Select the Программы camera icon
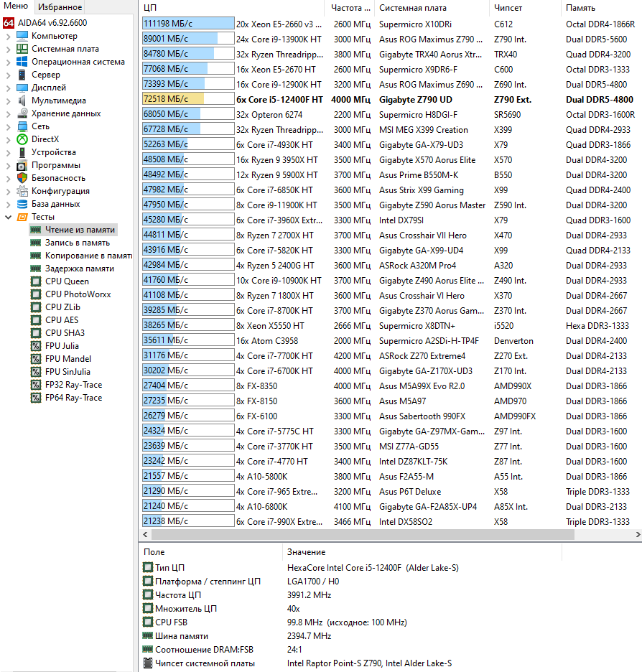Screen dimensions: 642x672 [22, 165]
